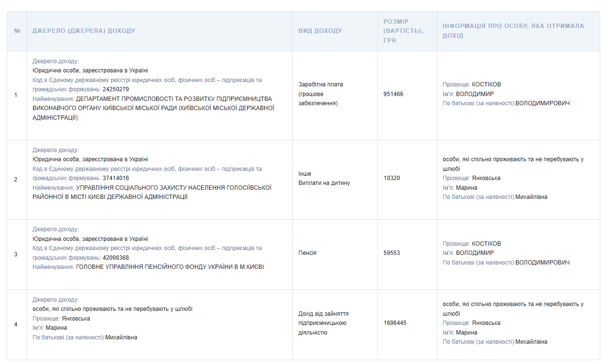Select the registry code 37414016
607x364 pixels.
[116, 178]
